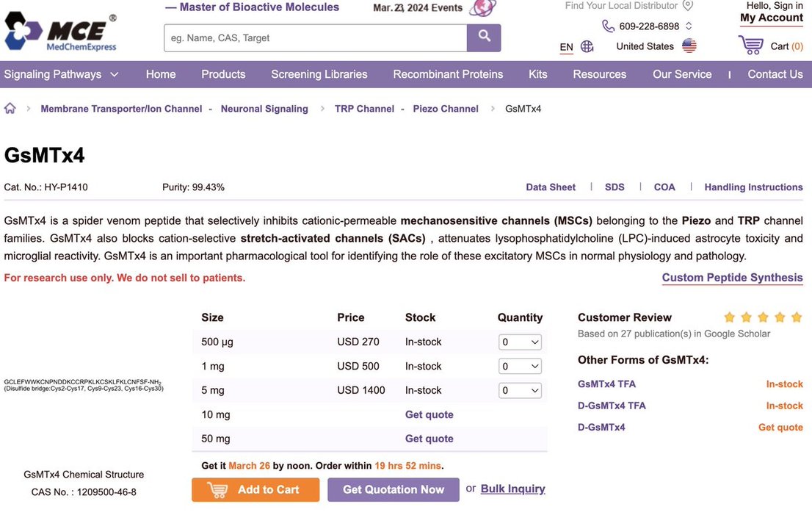Click the Get Quotation Now button
Screen dimensions: 812x529
click(x=393, y=489)
